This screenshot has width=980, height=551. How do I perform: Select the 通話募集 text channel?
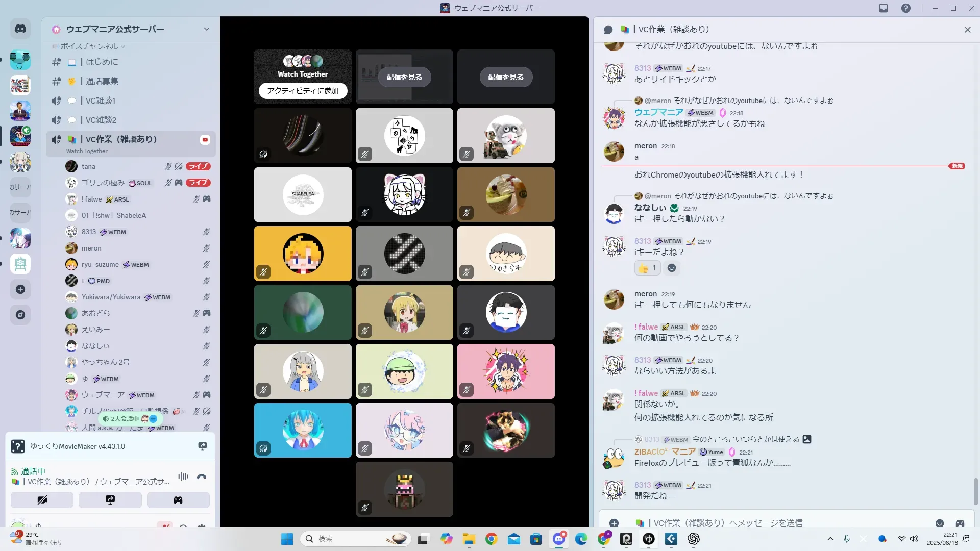(x=102, y=81)
